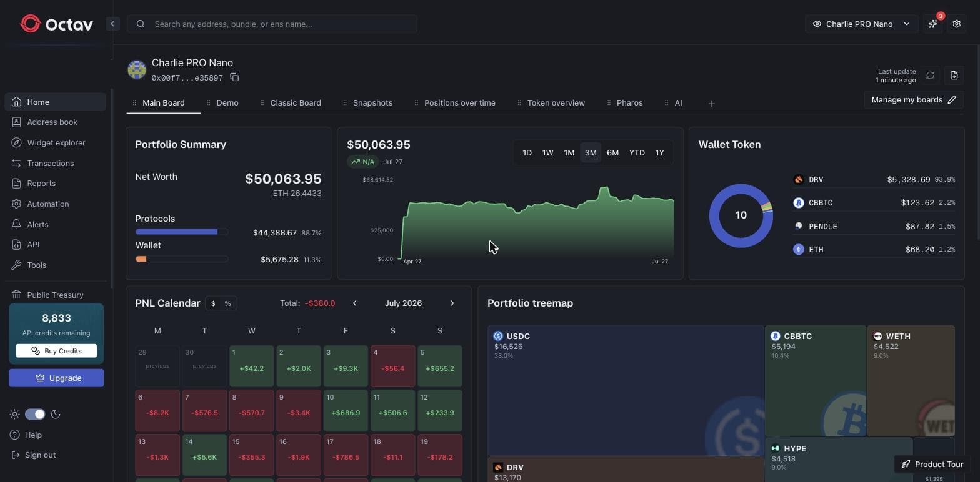Click the moon dark-mode icon
This screenshot has height=482, width=980.
point(56,414)
